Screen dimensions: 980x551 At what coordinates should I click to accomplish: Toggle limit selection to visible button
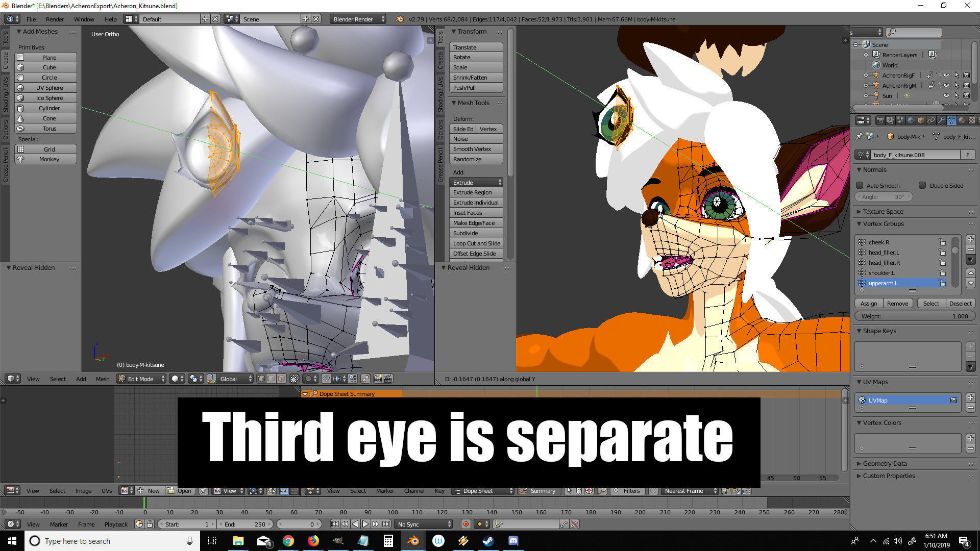[295, 379]
